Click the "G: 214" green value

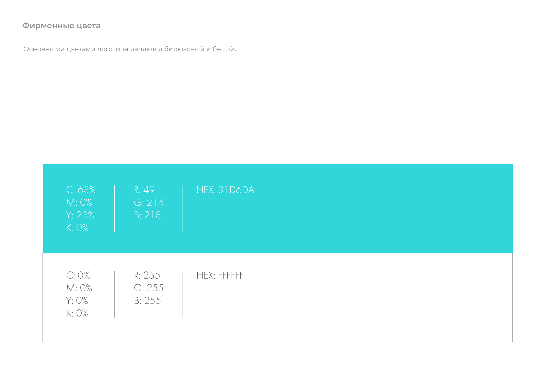pos(149,202)
